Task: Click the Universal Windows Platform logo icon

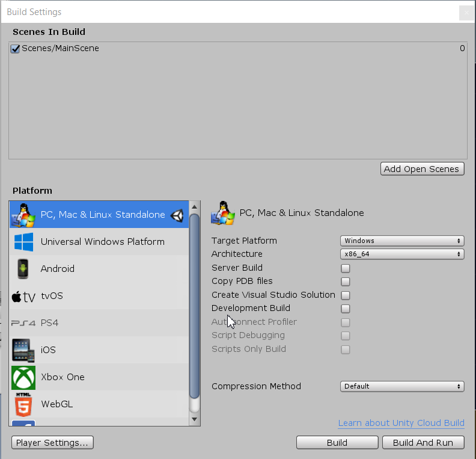Action: [x=23, y=242]
